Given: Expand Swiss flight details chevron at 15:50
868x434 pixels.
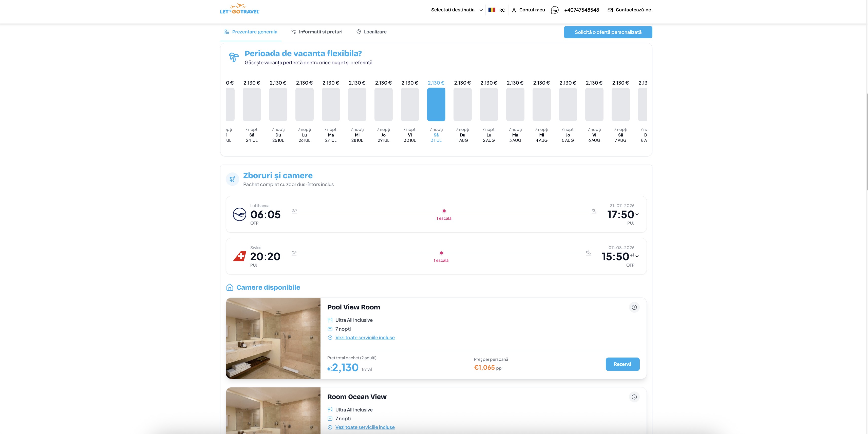Looking at the screenshot, I should (637, 256).
